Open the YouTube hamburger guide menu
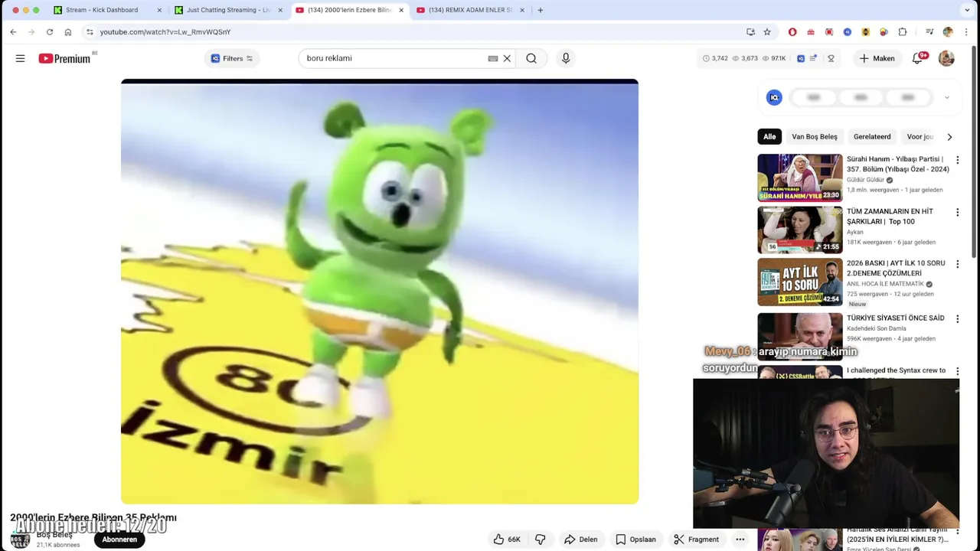Screen dimensions: 980x551 tap(21, 58)
